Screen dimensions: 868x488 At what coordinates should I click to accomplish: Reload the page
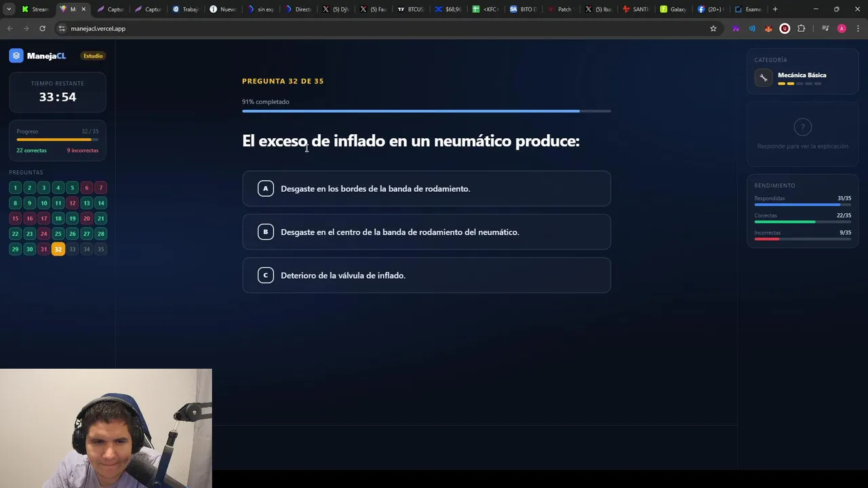coord(42,28)
